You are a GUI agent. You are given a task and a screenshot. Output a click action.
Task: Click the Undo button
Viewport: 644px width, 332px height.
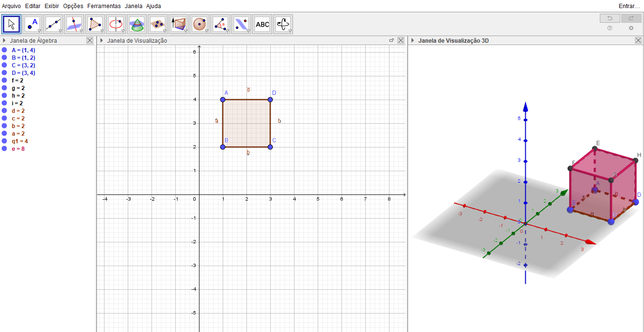(610, 18)
